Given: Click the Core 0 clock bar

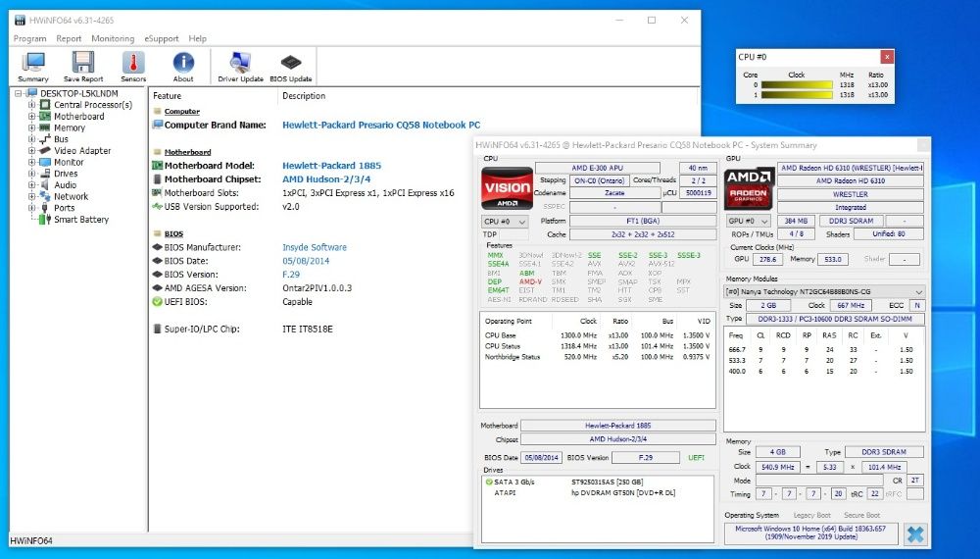Looking at the screenshot, I should (x=797, y=85).
